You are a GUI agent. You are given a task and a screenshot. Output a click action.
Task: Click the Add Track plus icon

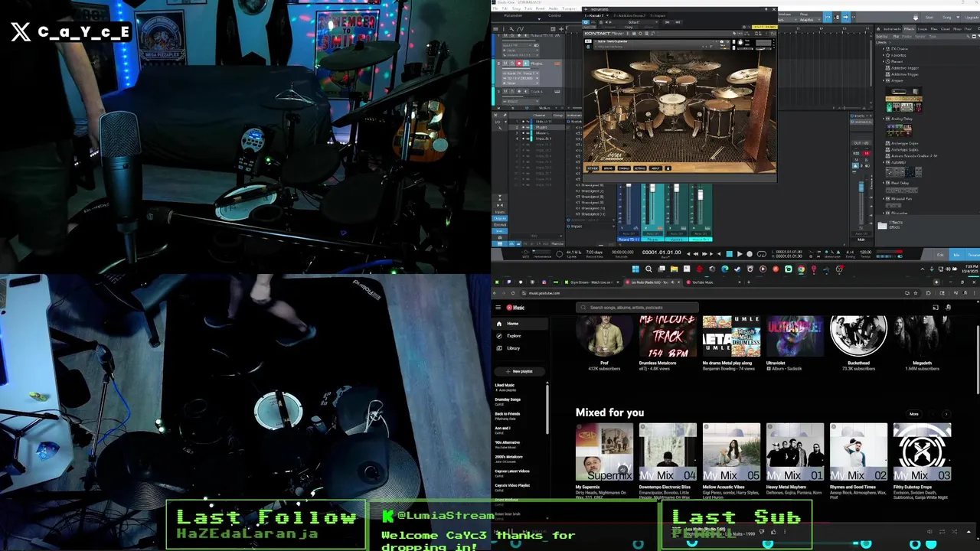[561, 29]
